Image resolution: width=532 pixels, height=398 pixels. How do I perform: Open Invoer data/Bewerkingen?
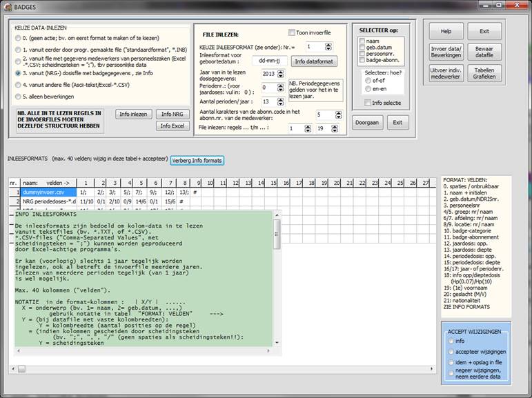point(446,52)
